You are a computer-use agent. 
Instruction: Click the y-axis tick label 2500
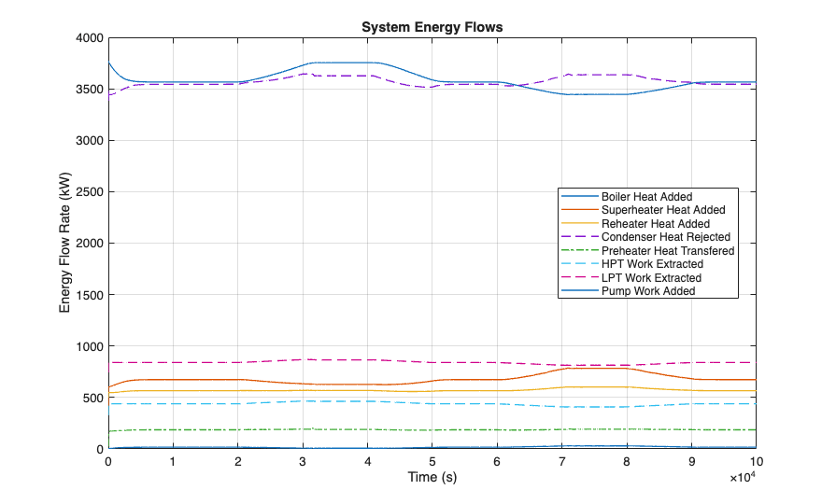[x=90, y=192]
